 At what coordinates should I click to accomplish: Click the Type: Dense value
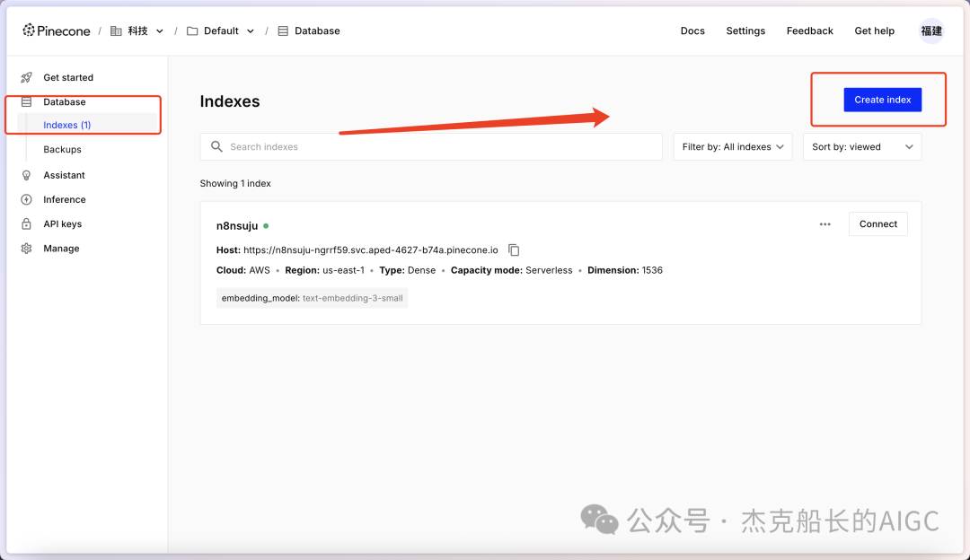click(408, 270)
